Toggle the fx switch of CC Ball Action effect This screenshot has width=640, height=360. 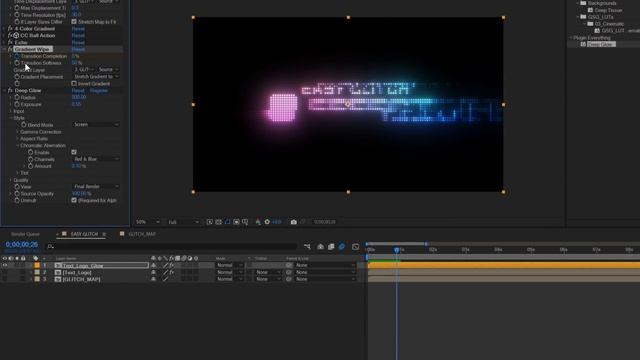click(x=10, y=36)
